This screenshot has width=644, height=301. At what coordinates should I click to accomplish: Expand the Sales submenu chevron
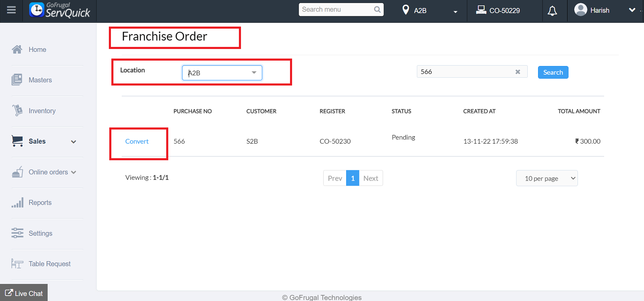click(x=74, y=142)
